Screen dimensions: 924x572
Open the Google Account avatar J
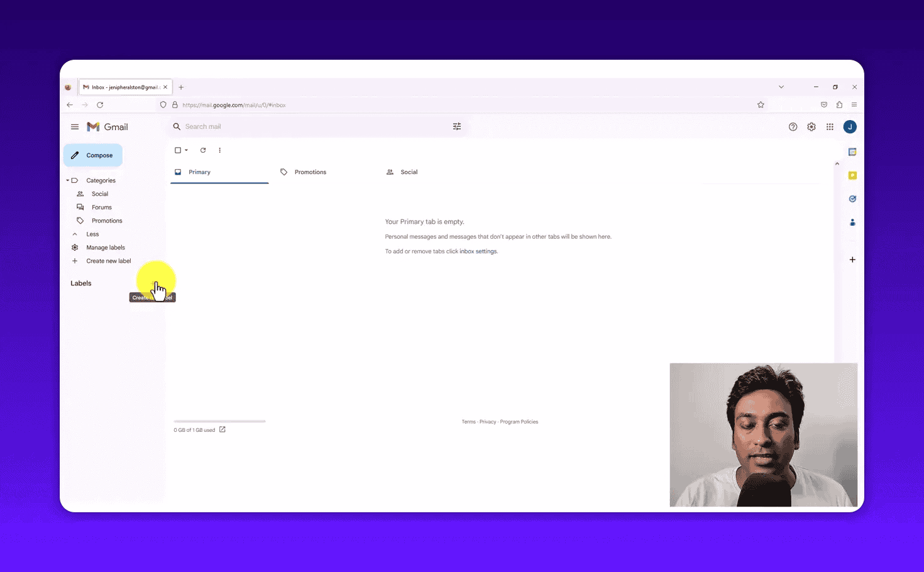click(x=850, y=127)
